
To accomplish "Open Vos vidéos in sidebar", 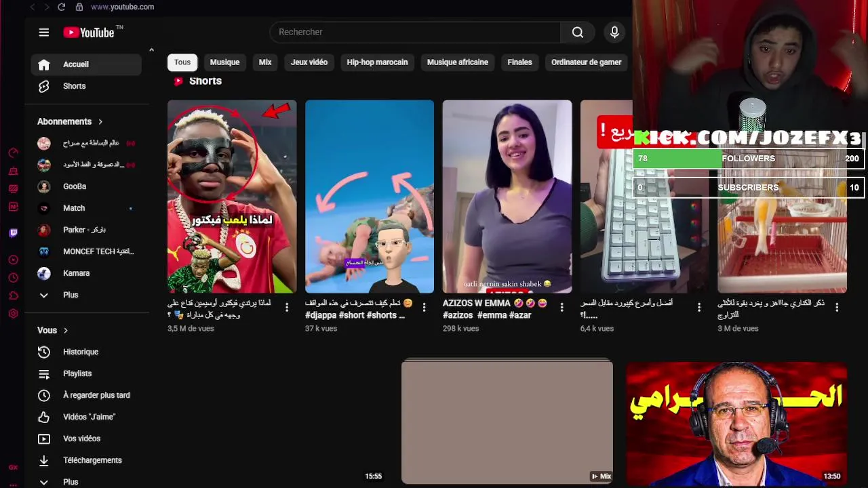I will point(86,439).
